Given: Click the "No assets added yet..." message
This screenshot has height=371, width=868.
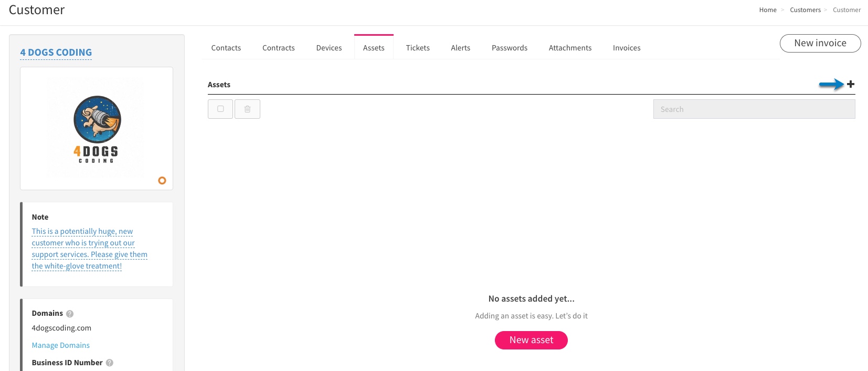Looking at the screenshot, I should tap(531, 298).
